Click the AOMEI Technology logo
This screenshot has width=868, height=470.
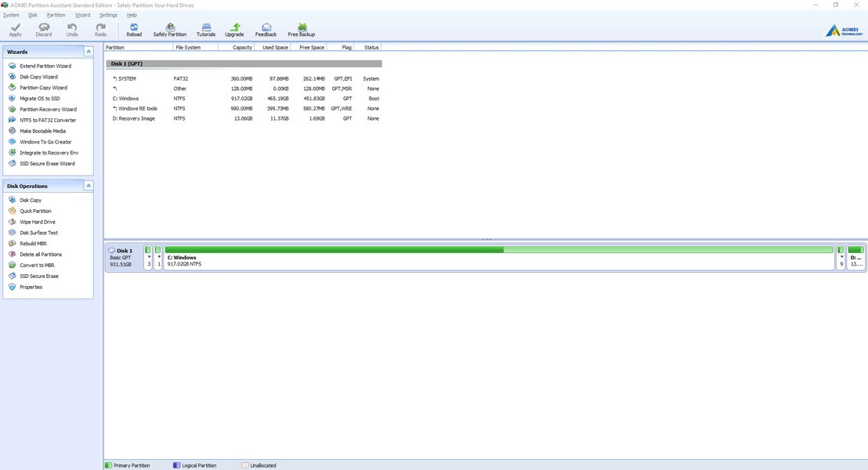click(x=844, y=31)
